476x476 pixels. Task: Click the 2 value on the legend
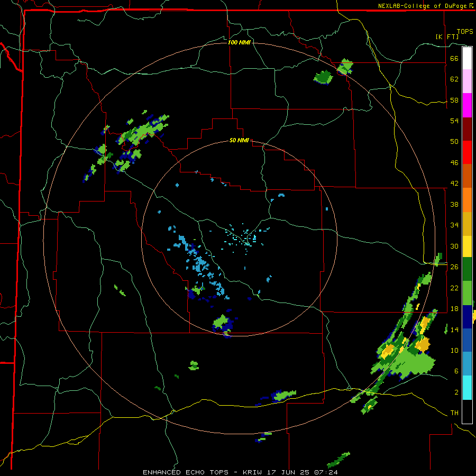pos(456,392)
